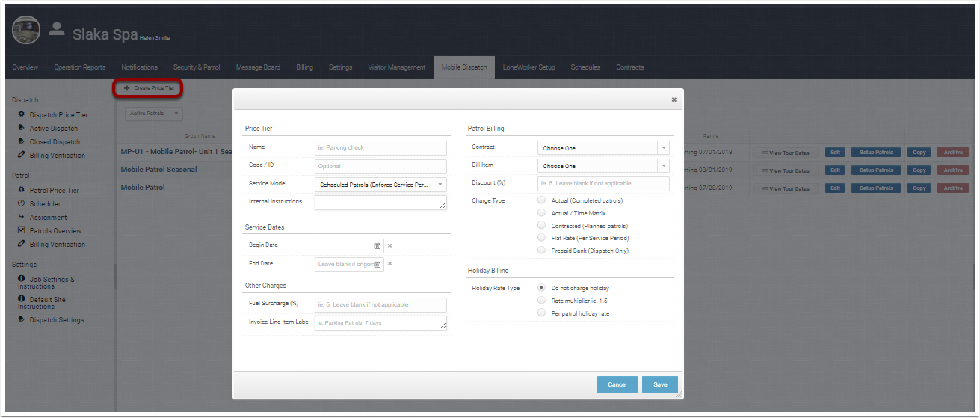Open the Operation Reports tab

tap(79, 67)
